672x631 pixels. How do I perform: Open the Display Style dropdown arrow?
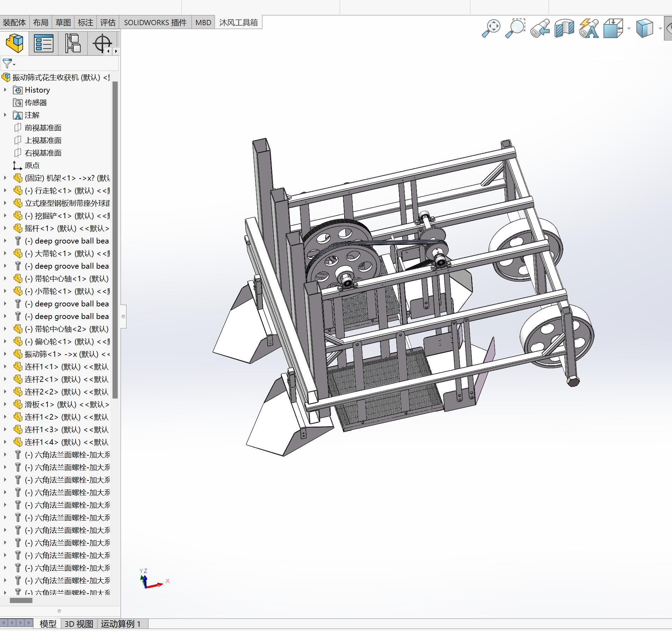point(660,28)
